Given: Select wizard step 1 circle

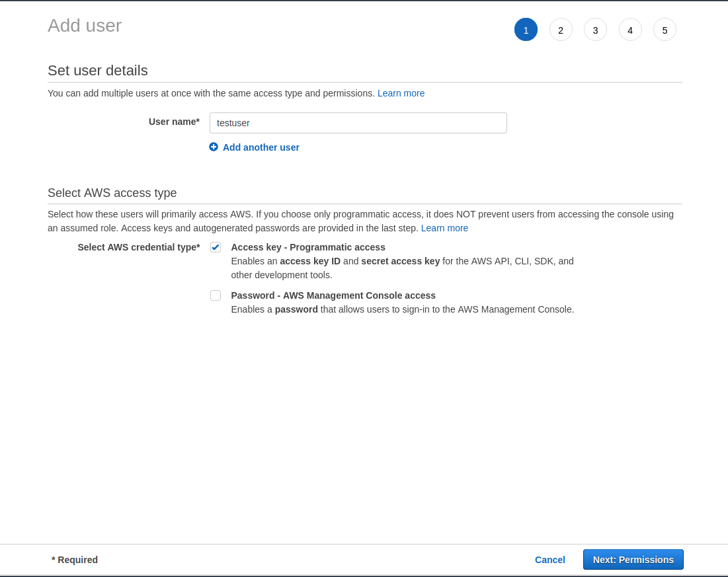Looking at the screenshot, I should pos(526,30).
